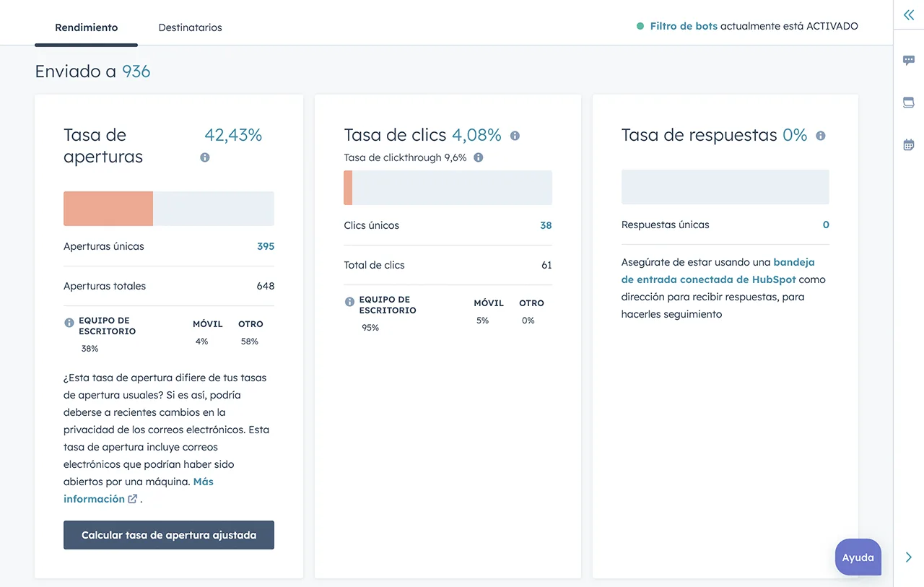Open the calendar icon in right sidebar
The width and height of the screenshot is (924, 587).
point(909,144)
